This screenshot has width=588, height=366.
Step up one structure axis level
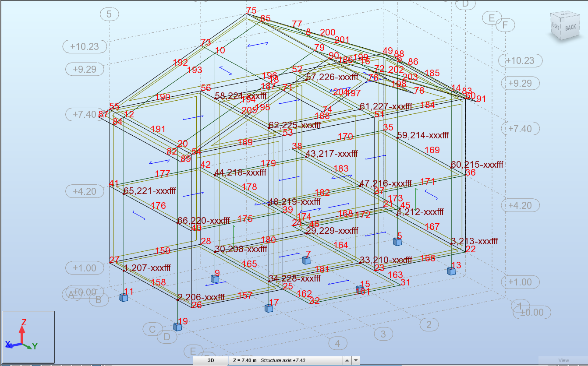tap(347, 360)
